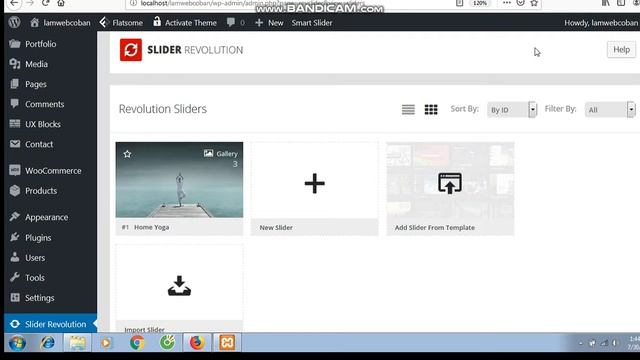This screenshot has width=640, height=360.
Task: Open the Flatsome admin bar menu
Action: coord(121,23)
